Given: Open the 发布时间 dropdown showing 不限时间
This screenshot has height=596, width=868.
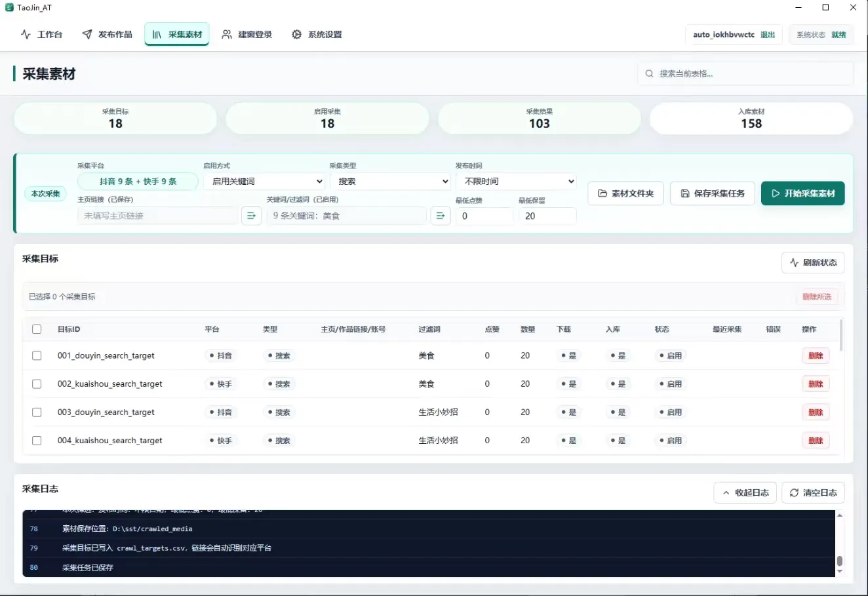Looking at the screenshot, I should 516,182.
